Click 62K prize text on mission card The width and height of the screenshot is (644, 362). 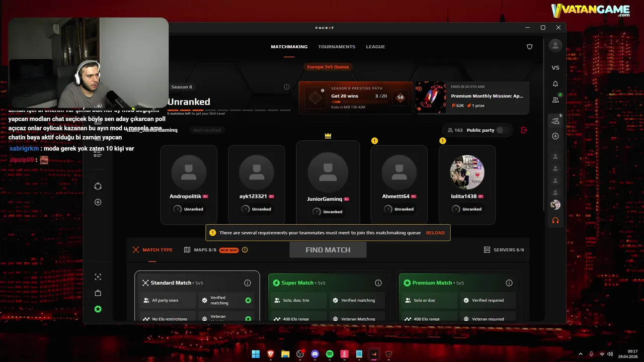pos(458,106)
